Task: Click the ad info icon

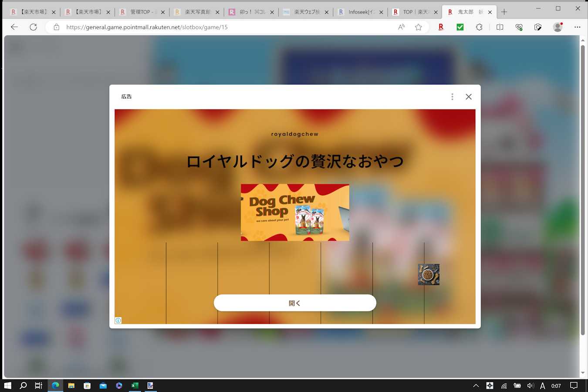Action: coord(118,321)
